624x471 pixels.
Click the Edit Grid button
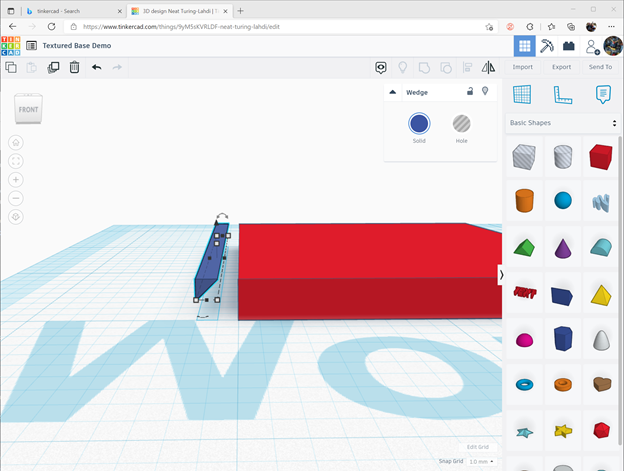477,447
